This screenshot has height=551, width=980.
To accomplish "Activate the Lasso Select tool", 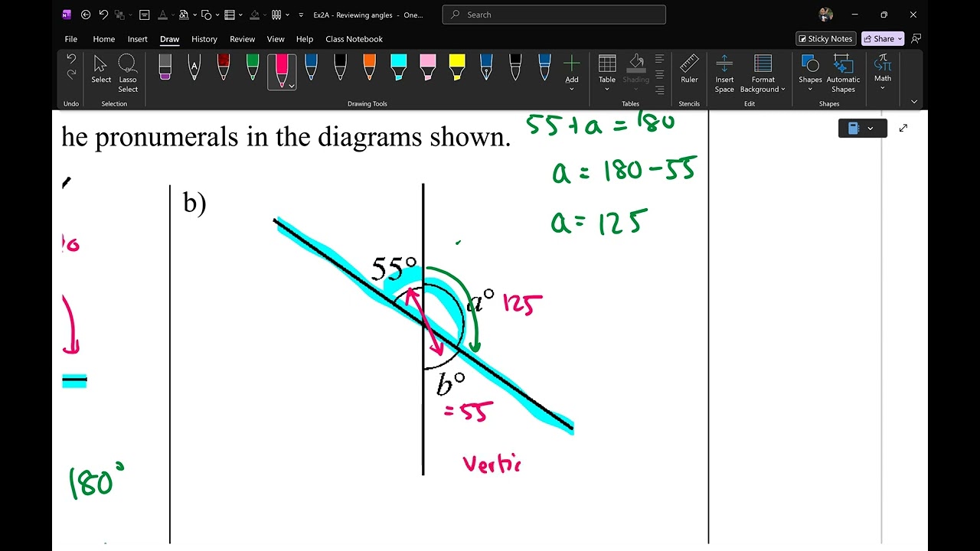I will (128, 73).
